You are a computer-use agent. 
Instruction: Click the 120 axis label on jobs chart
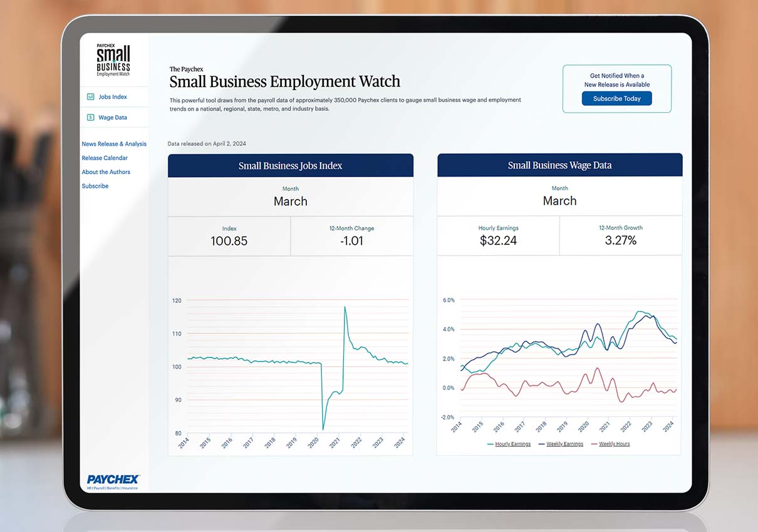coord(177,300)
